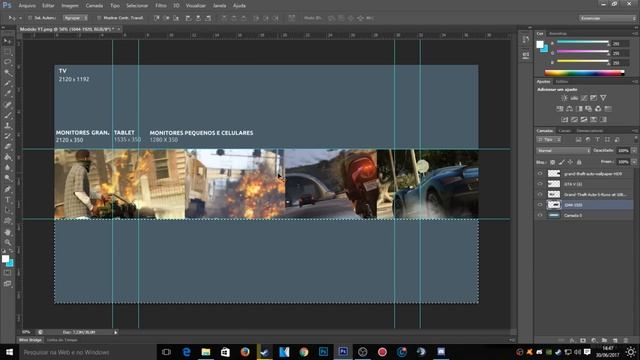Viewport: 640px width, 360px height.
Task: Add an Invert adjustment layer
Action: tap(564, 119)
